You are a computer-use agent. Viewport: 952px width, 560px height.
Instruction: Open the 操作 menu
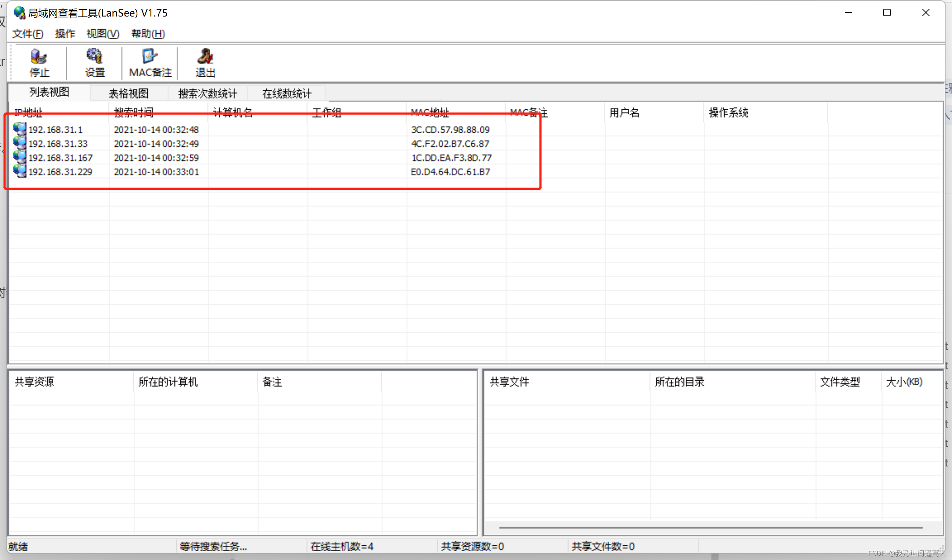(x=65, y=34)
